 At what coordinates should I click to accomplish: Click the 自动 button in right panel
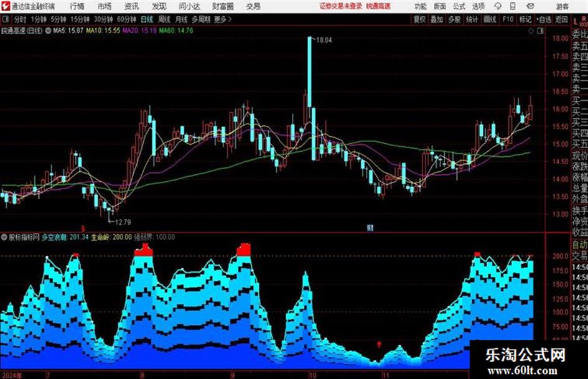tap(580, 245)
